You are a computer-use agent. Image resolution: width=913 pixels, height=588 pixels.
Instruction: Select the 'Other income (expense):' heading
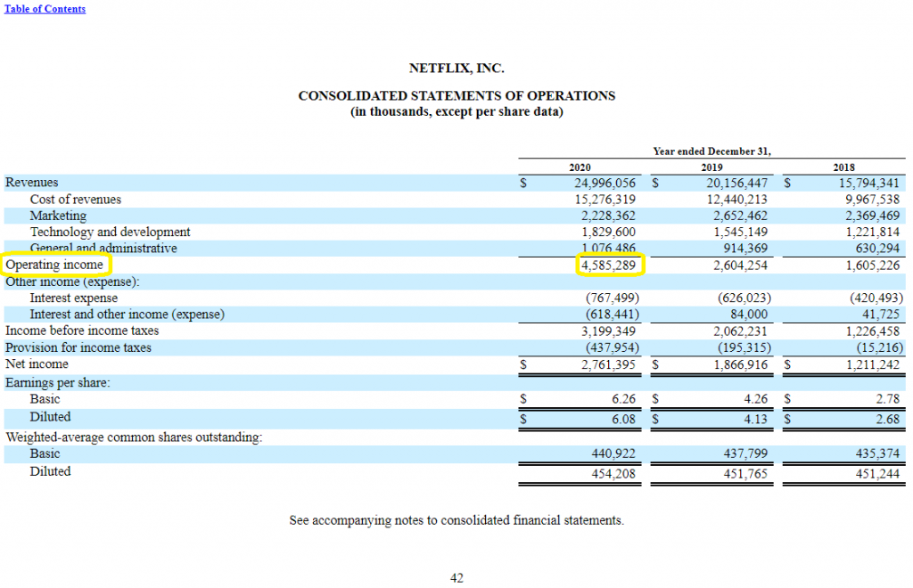pyautogui.click(x=72, y=282)
